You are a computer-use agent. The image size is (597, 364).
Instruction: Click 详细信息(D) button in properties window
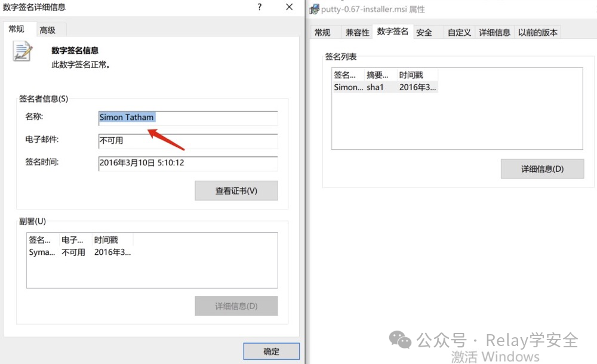click(542, 169)
